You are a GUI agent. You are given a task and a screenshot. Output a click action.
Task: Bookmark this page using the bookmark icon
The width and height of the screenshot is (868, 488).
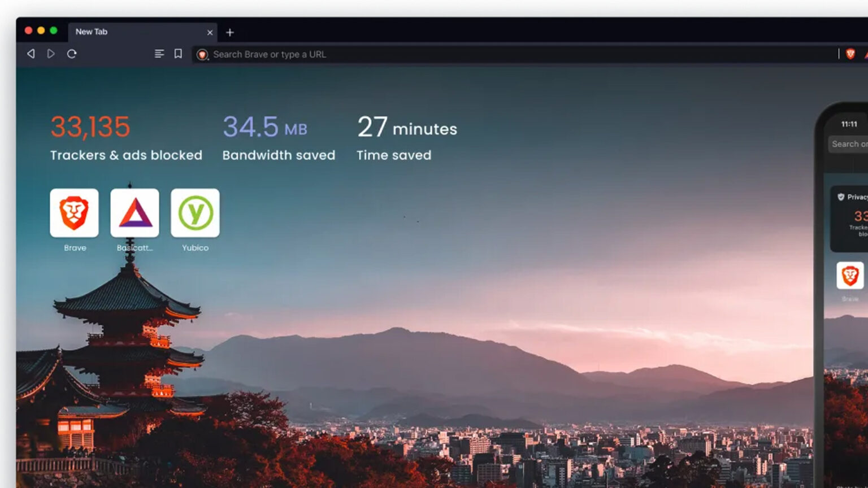179,54
